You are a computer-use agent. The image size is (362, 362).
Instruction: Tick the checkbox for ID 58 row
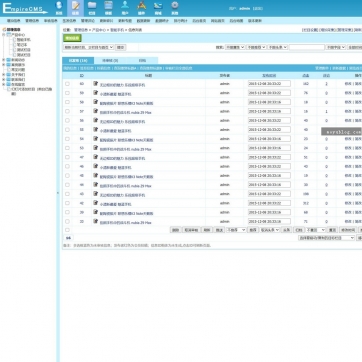click(67, 102)
